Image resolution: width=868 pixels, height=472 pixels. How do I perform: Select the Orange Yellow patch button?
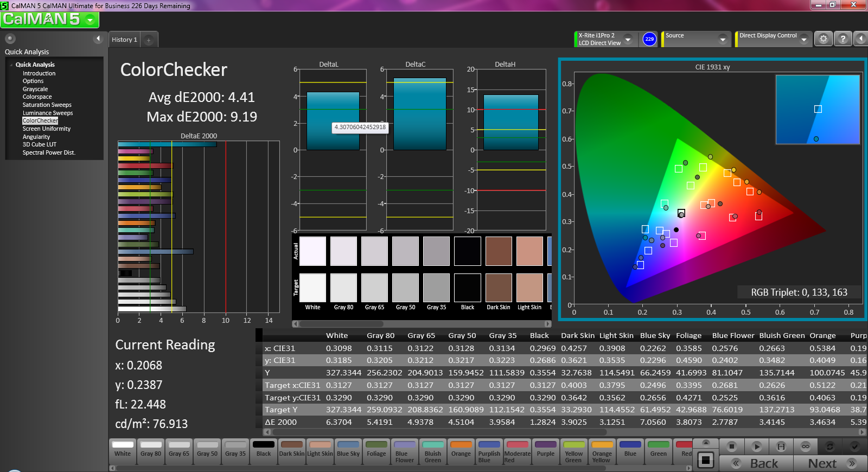[602, 451]
